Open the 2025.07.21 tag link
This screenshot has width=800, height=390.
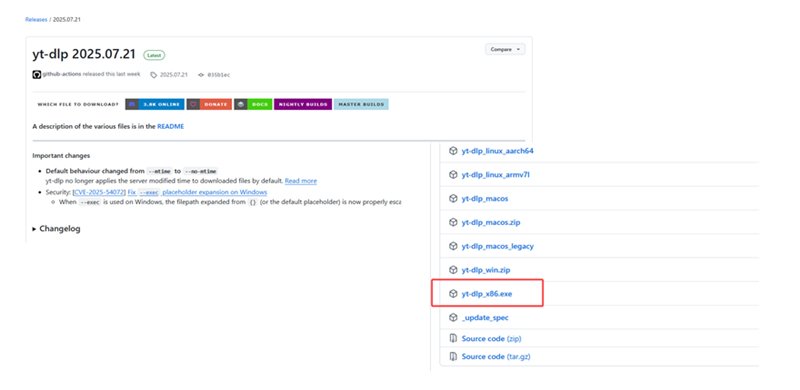tap(174, 75)
